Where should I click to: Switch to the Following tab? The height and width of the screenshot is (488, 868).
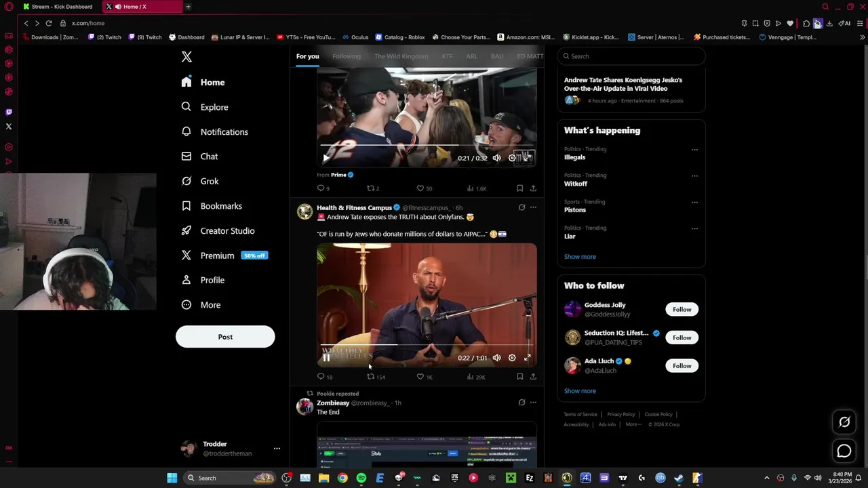point(347,56)
